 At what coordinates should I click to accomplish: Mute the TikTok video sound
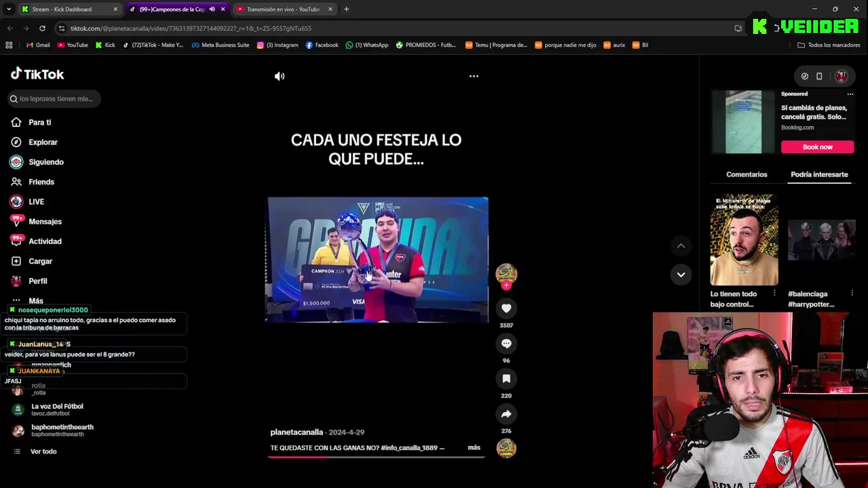tap(279, 77)
